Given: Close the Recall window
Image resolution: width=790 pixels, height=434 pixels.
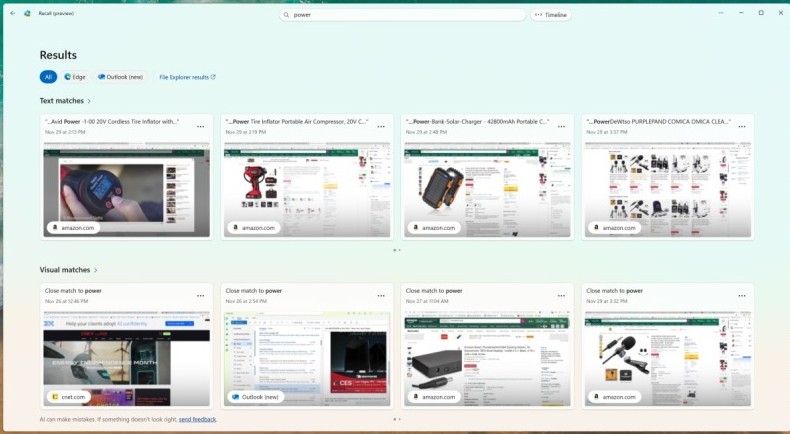Looking at the screenshot, I should [780, 13].
